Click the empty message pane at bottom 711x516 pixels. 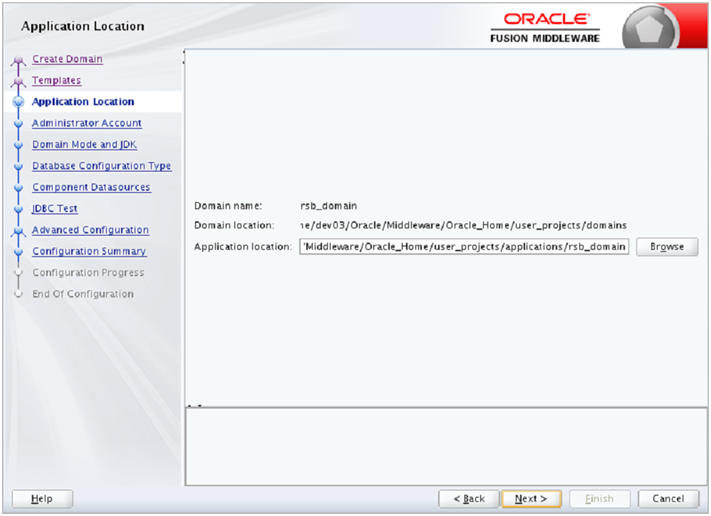(446, 447)
